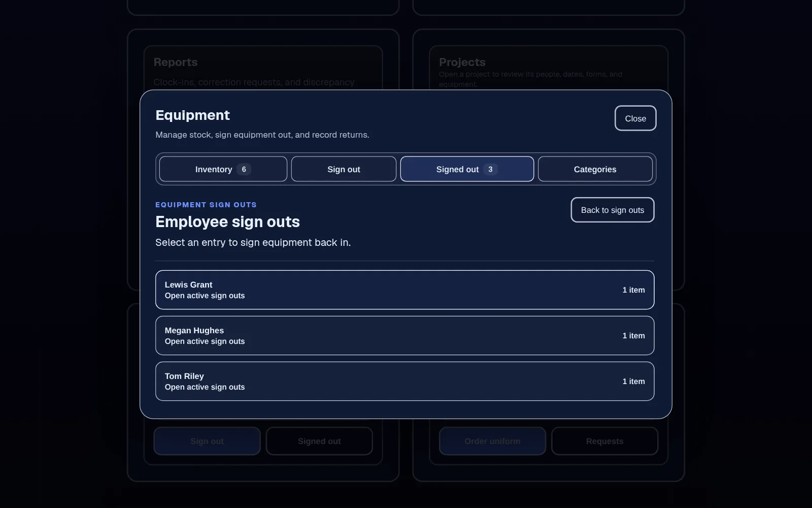Open the Categories tab

point(595,169)
